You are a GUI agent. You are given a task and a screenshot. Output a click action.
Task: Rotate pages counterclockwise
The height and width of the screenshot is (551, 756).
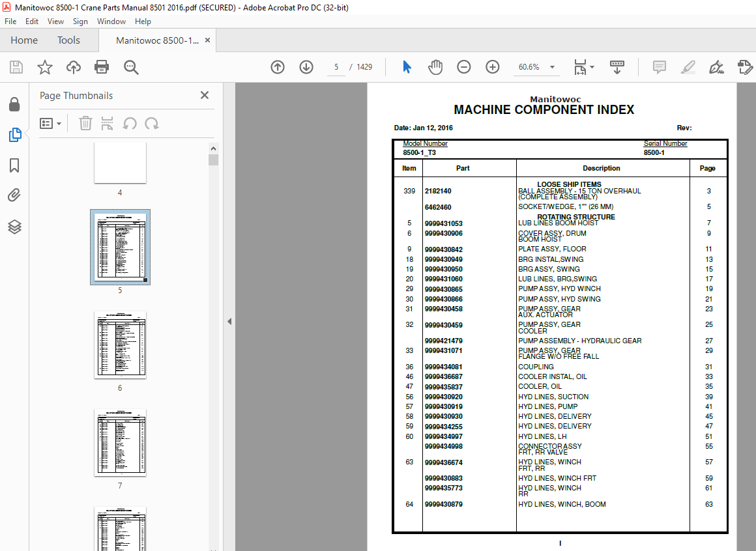[129, 124]
